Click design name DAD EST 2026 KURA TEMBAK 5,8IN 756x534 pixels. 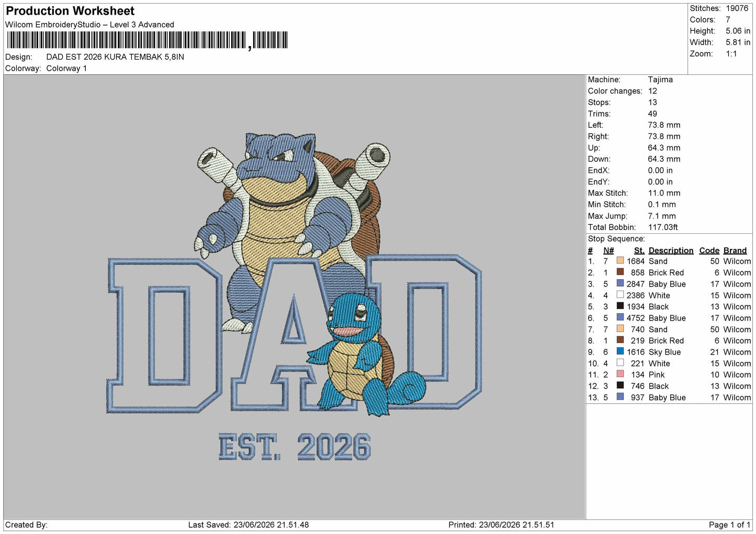click(115, 57)
